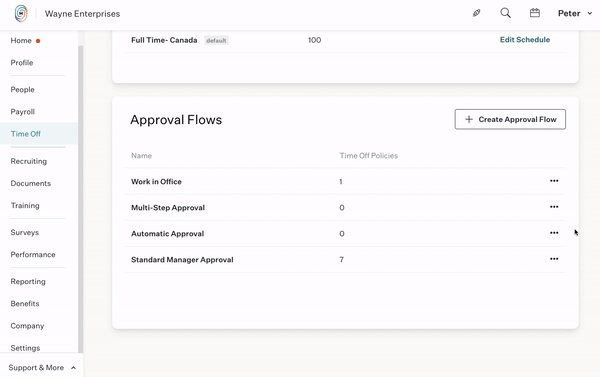Open Payroll in the sidebar
Viewport: 600px width, 377px height.
point(23,112)
